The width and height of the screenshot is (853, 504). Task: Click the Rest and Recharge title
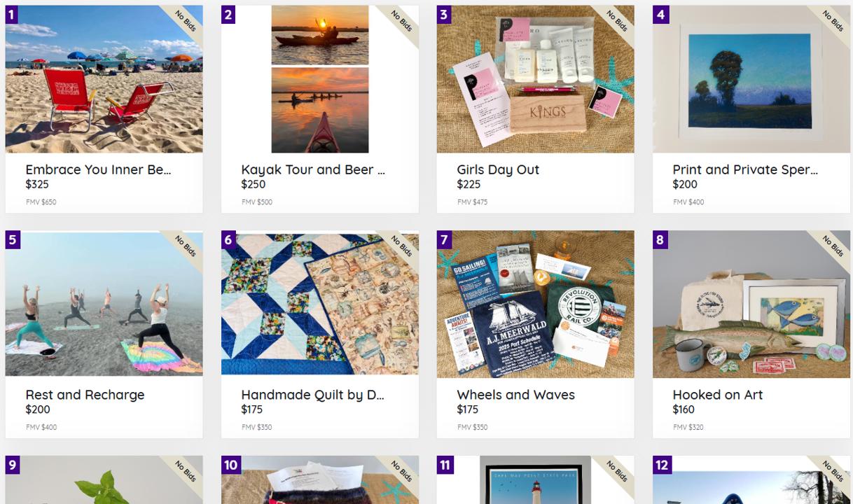(85, 395)
